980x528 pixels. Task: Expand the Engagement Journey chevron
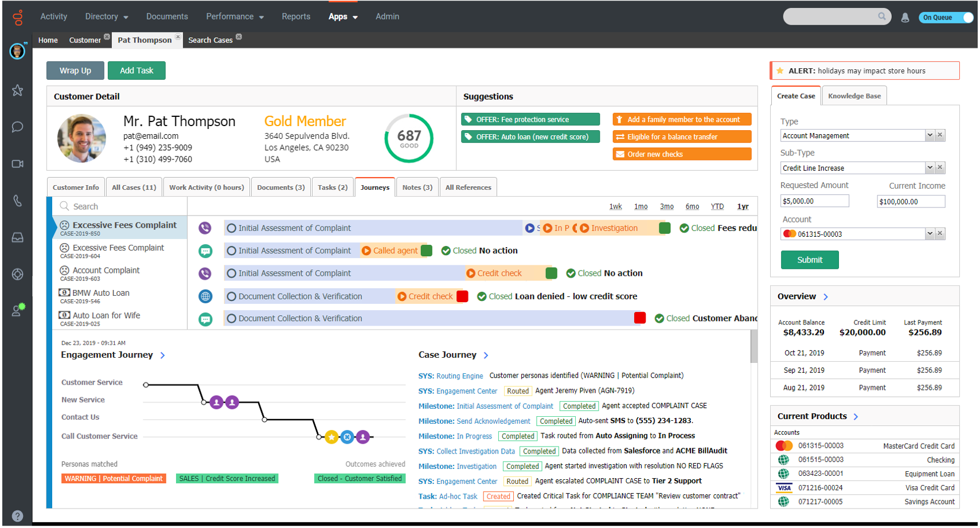pyautogui.click(x=163, y=355)
